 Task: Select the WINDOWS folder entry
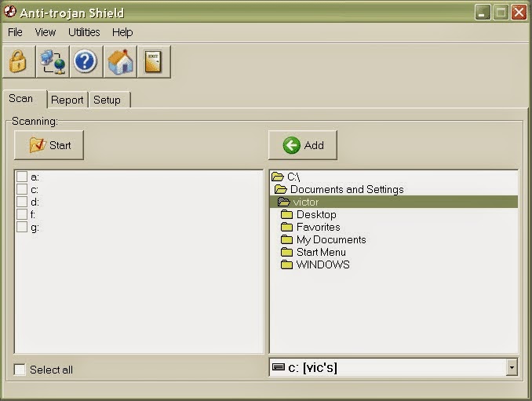coord(322,264)
